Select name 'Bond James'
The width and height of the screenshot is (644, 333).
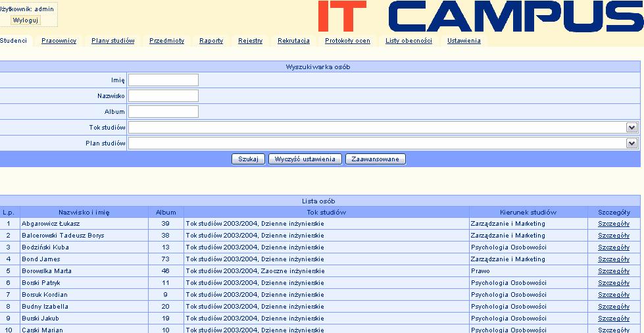[x=41, y=259]
